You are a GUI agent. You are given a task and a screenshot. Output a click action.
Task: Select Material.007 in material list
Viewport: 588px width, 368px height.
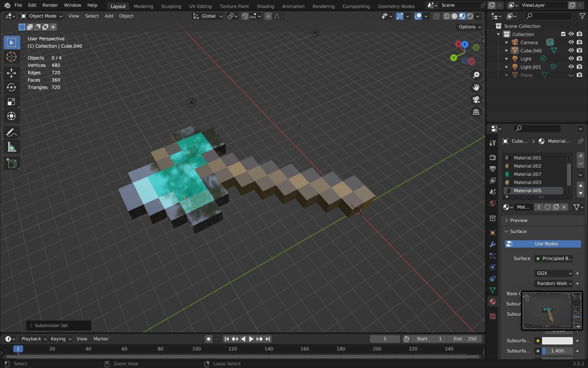point(533,174)
